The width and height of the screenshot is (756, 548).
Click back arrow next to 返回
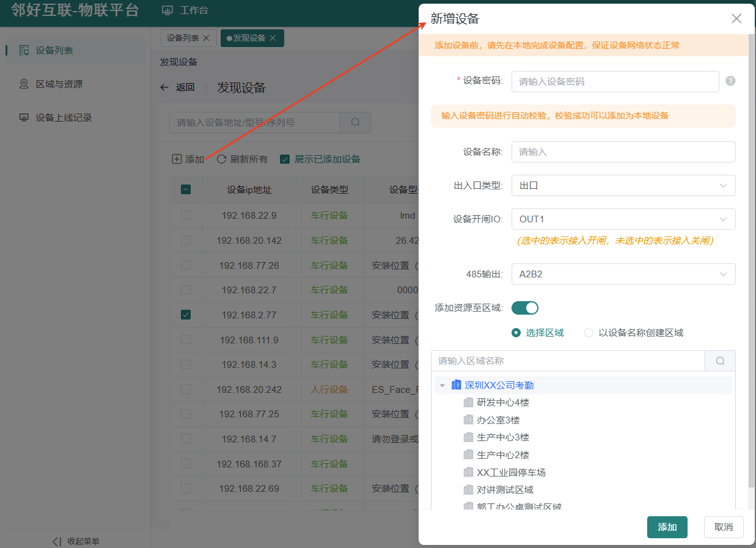(x=164, y=87)
